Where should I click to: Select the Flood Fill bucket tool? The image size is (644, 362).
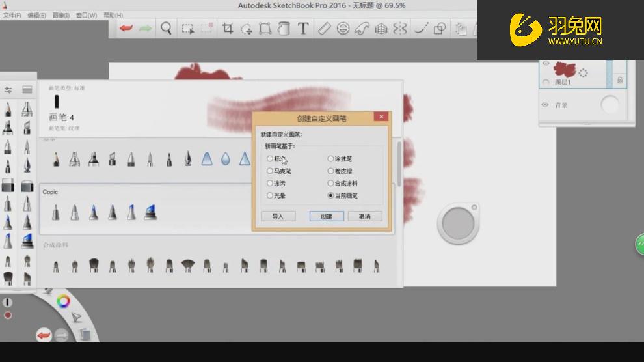(x=284, y=29)
